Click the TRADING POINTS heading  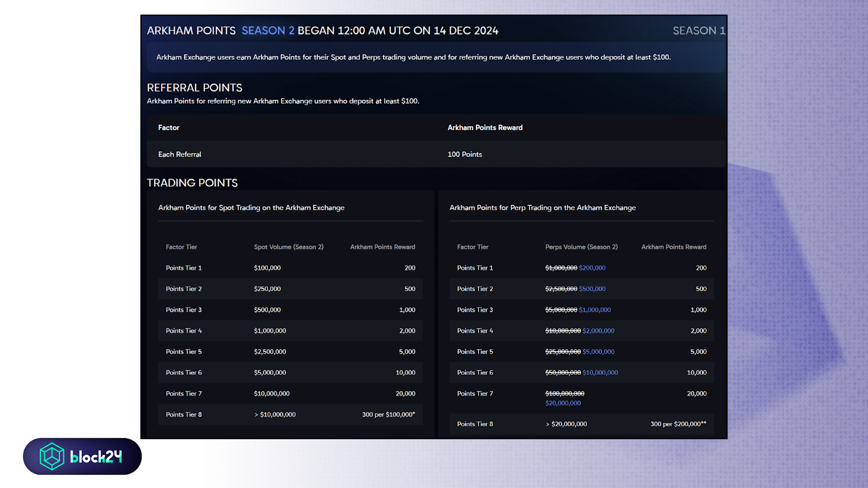(x=192, y=183)
